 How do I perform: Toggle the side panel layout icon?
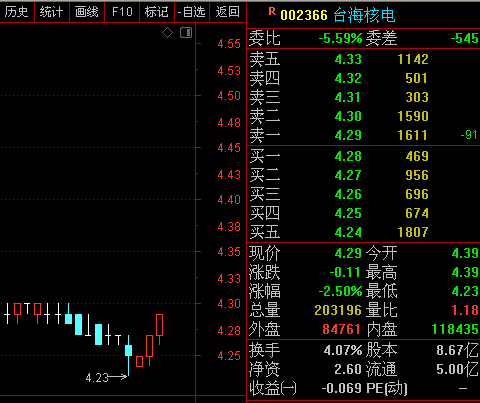point(186,33)
